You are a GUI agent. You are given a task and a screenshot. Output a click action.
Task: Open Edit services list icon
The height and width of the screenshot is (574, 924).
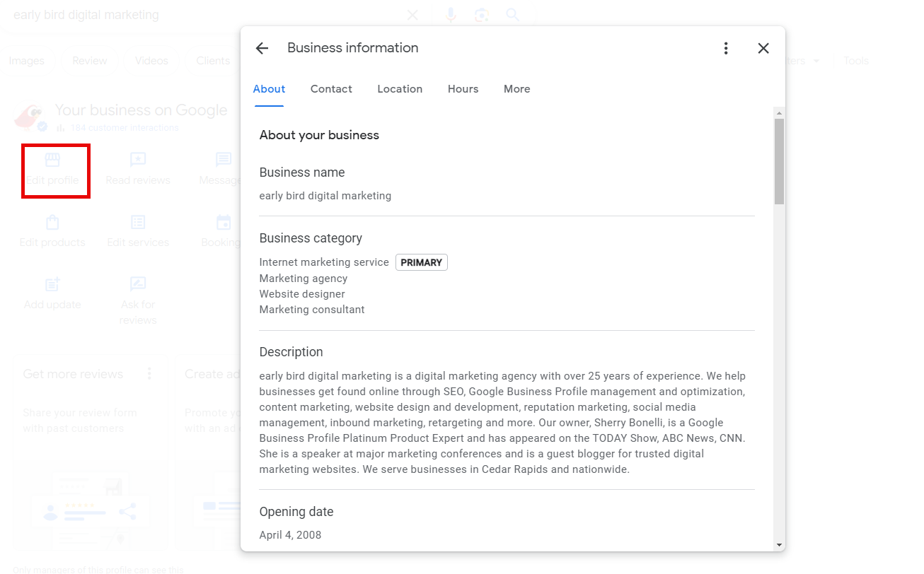click(x=138, y=223)
